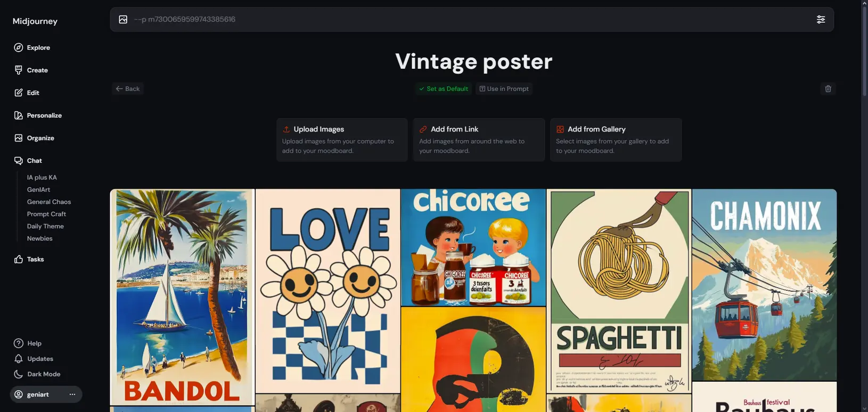The height and width of the screenshot is (412, 868).
Task: Click the prompt input field
Action: pos(472,19)
